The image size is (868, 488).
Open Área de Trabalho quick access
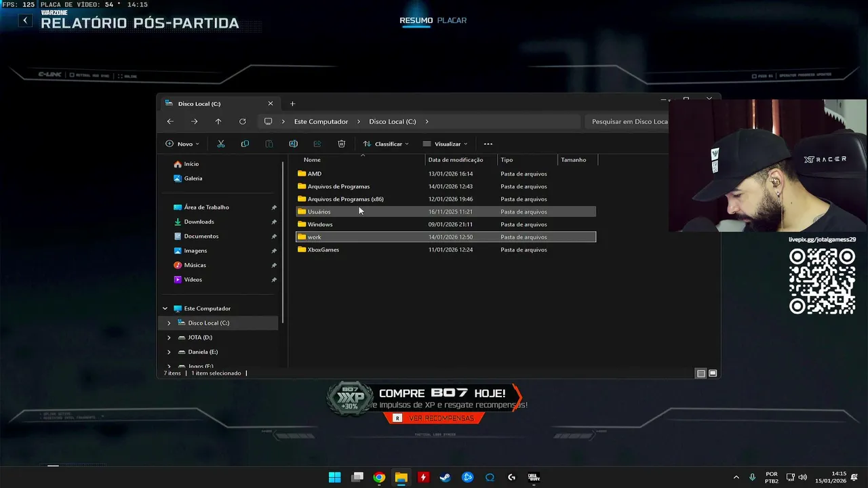(206, 207)
